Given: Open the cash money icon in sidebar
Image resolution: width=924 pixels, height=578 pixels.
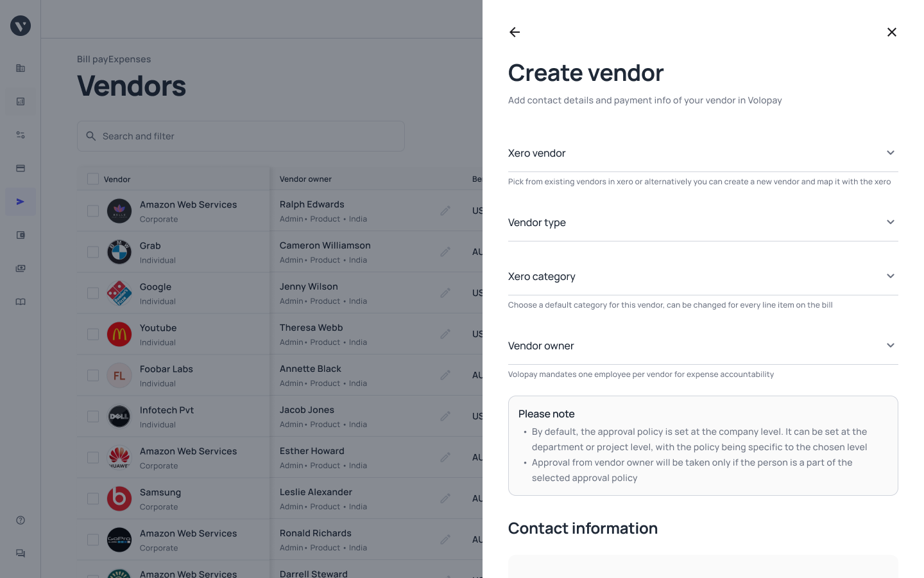Looking at the screenshot, I should [21, 268].
